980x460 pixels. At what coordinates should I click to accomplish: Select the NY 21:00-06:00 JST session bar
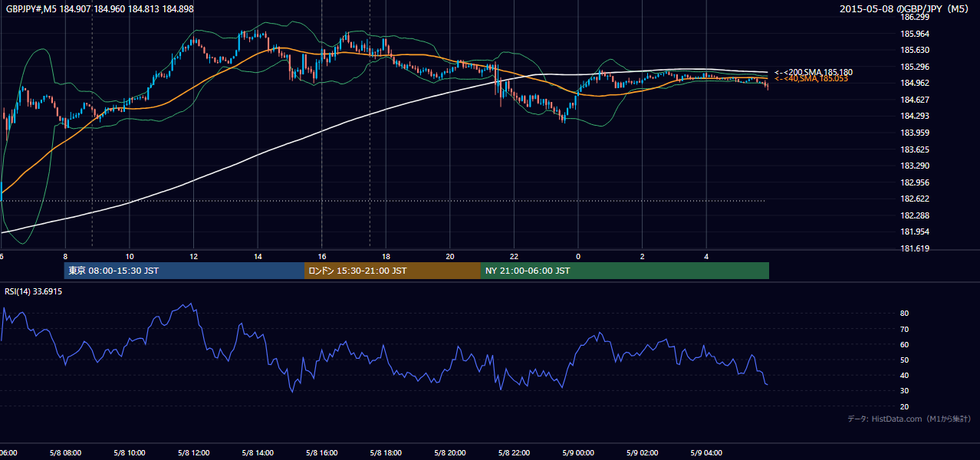point(625,271)
